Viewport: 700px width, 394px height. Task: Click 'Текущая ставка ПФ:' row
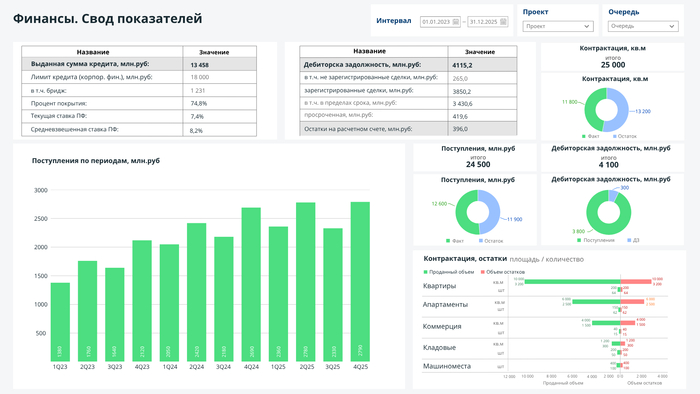(139, 116)
